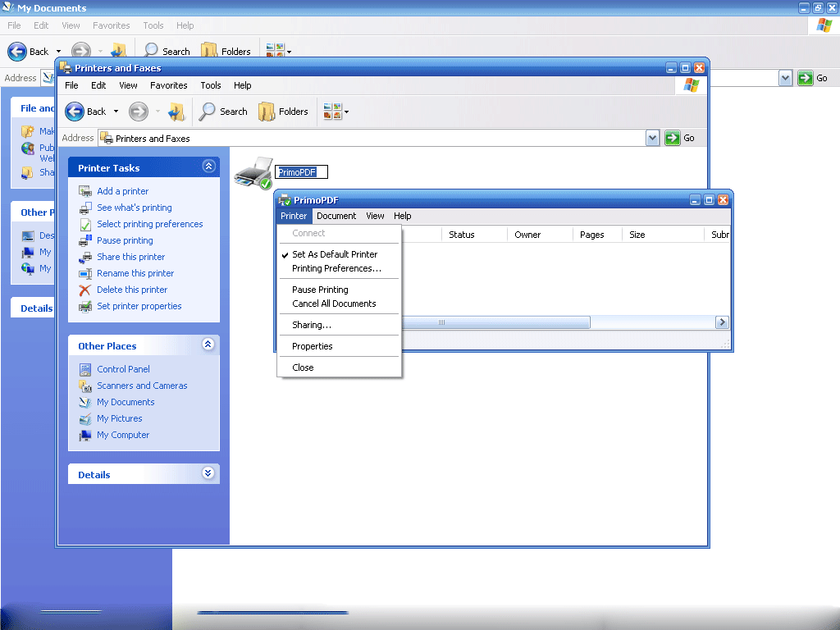Open Back dropdown arrow in My Documents window

point(58,52)
